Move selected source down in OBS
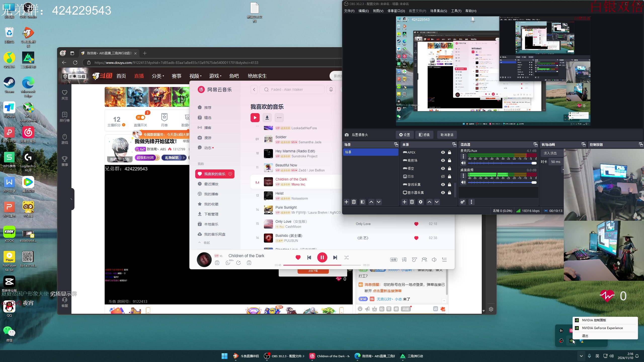 [437, 202]
